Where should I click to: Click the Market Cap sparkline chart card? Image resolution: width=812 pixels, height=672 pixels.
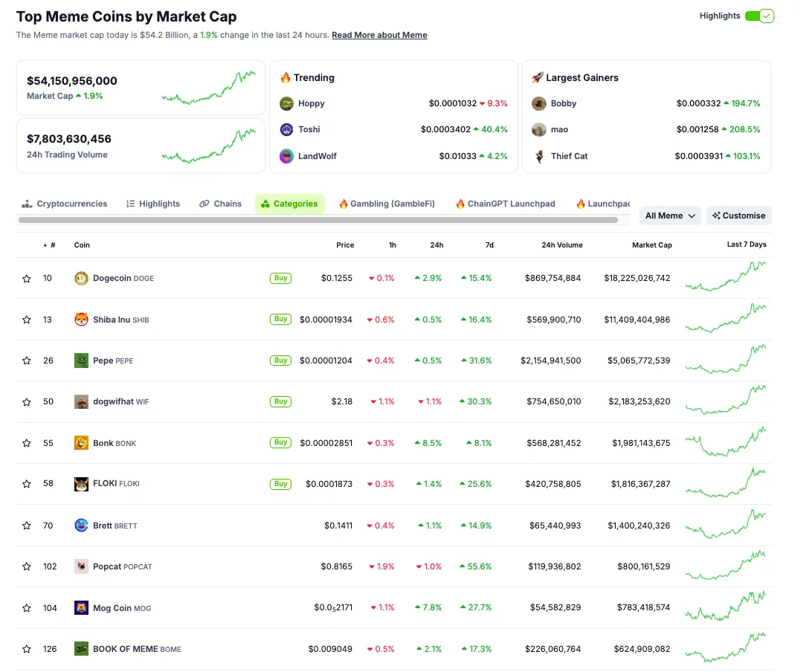[141, 88]
